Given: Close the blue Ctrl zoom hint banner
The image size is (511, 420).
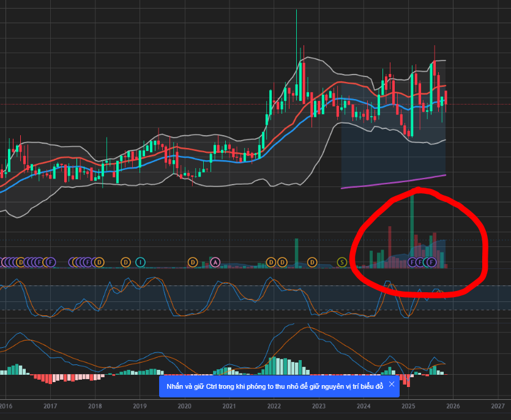Looking at the screenshot, I should tap(392, 384).
